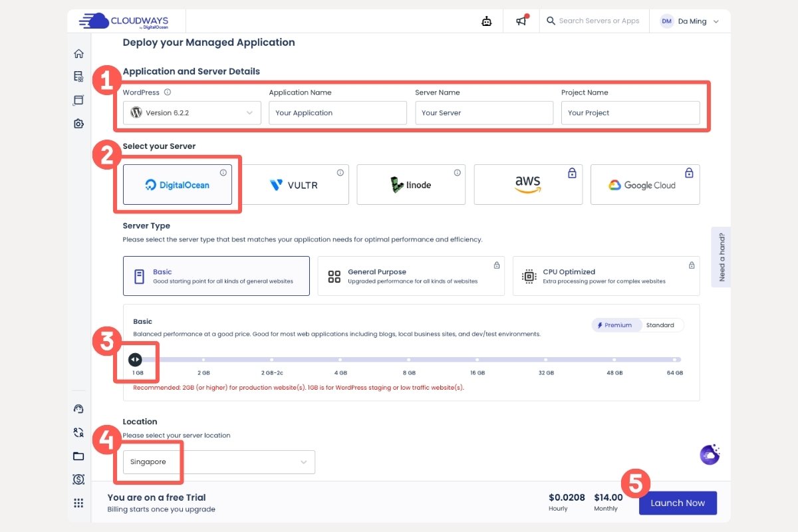Open the AI bot assistant in top bar
The height and width of the screenshot is (532, 798).
(x=486, y=21)
